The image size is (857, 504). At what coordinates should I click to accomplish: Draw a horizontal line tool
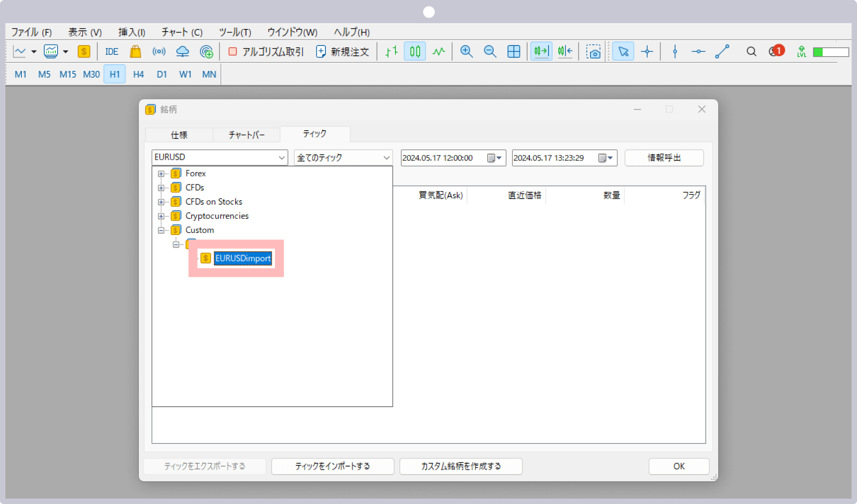[x=699, y=52]
